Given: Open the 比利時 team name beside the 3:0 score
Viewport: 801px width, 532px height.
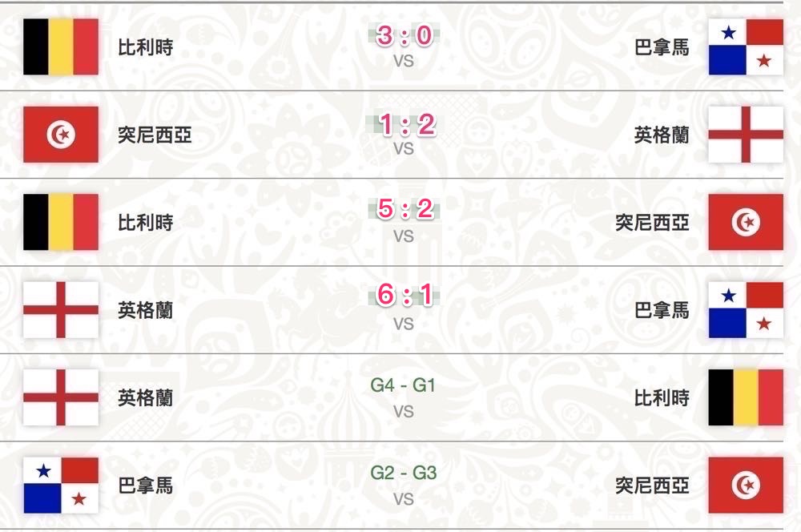Looking at the screenshot, I should (x=146, y=47).
